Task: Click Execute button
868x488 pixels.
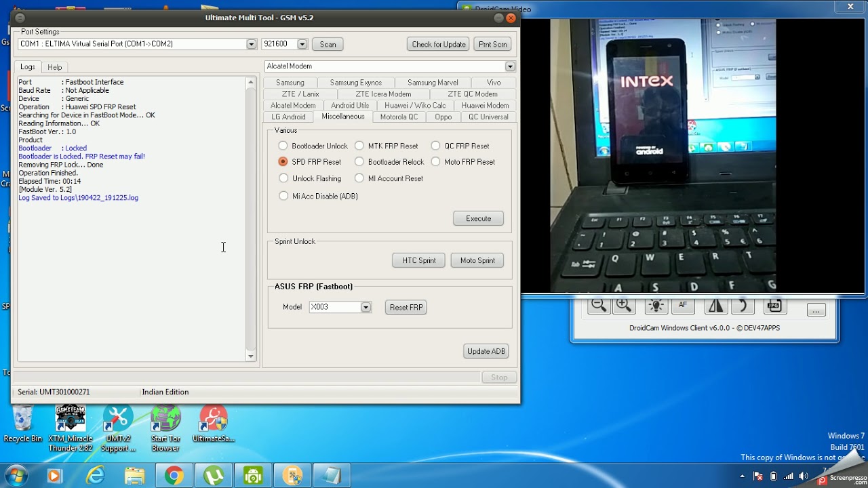Action: coord(478,218)
